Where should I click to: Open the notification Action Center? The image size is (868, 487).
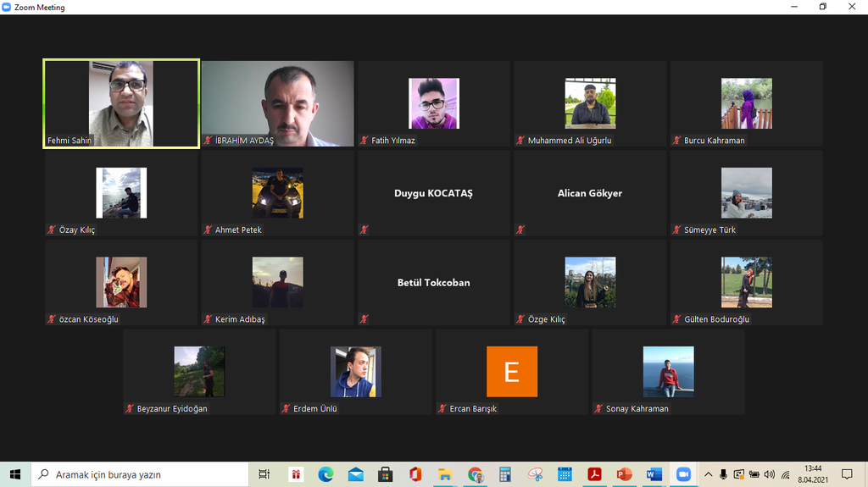846,474
